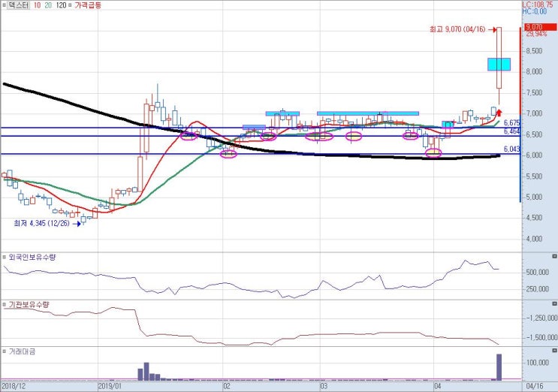Click the square icon beside 외국인보유수량
Image resolution: width=558 pixels, height=392 pixels.
point(5,257)
